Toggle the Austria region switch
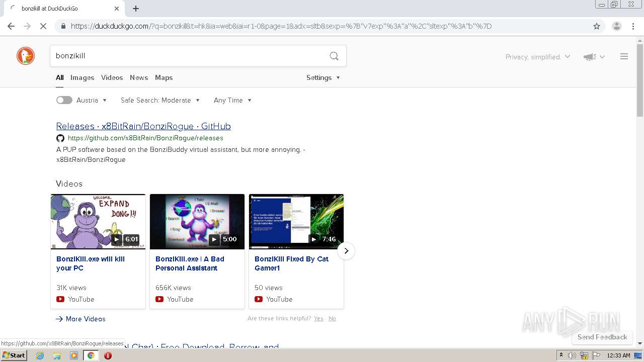 [x=64, y=100]
